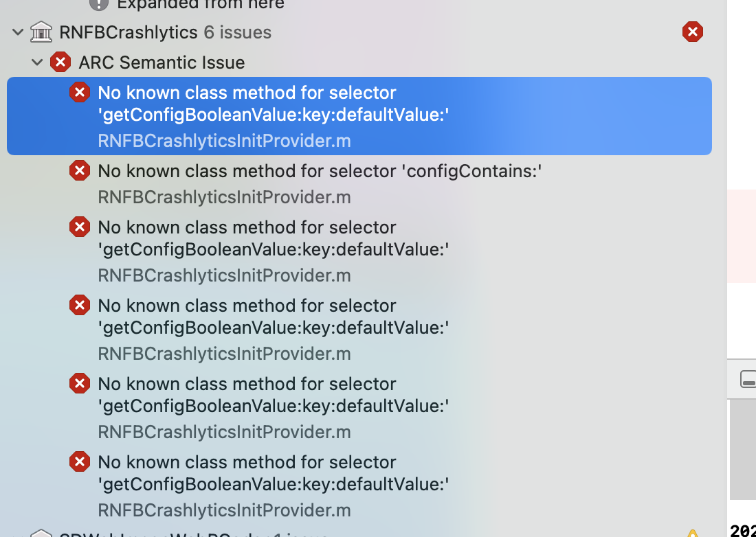Select the 'configContains:' selector error
Viewport: 756px width, 537px height.
359,183
